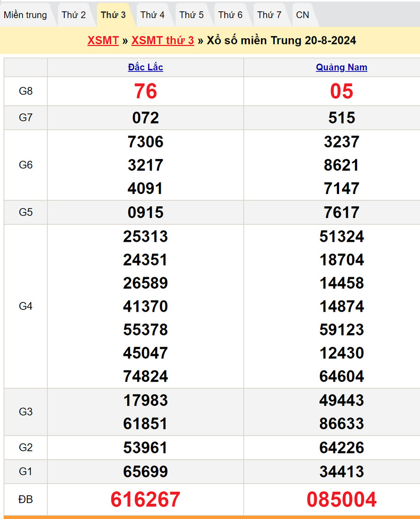Open the Quảng Nam province link
Viewport: 420px width, 519px height.
click(x=341, y=68)
